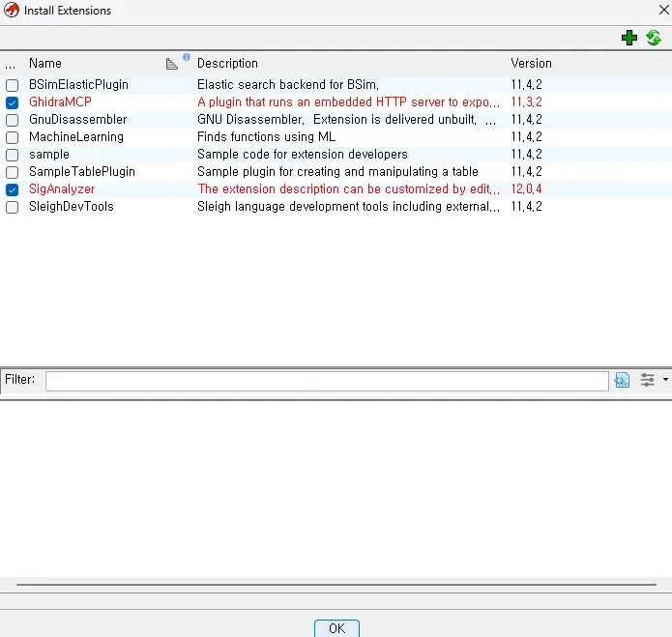Click the Ghidra dragon icon in title bar
This screenshot has width=672, height=637.
click(11, 11)
